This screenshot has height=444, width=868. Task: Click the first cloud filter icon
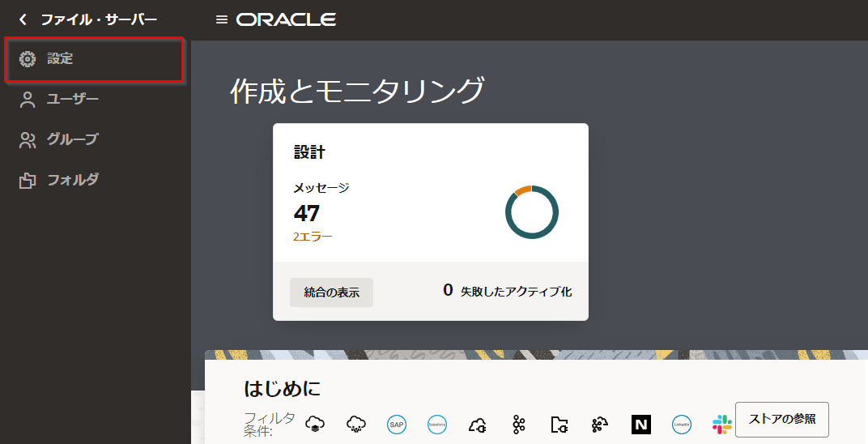[x=314, y=425]
